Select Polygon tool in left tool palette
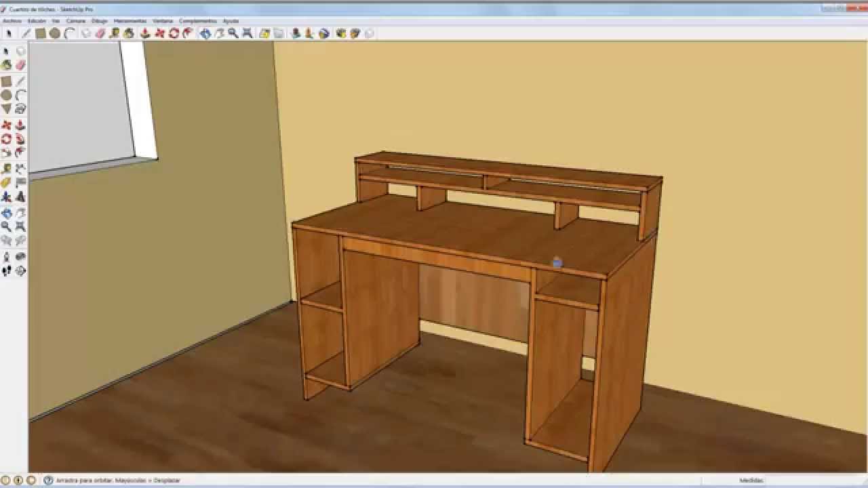This screenshot has width=868, height=488. point(6,108)
